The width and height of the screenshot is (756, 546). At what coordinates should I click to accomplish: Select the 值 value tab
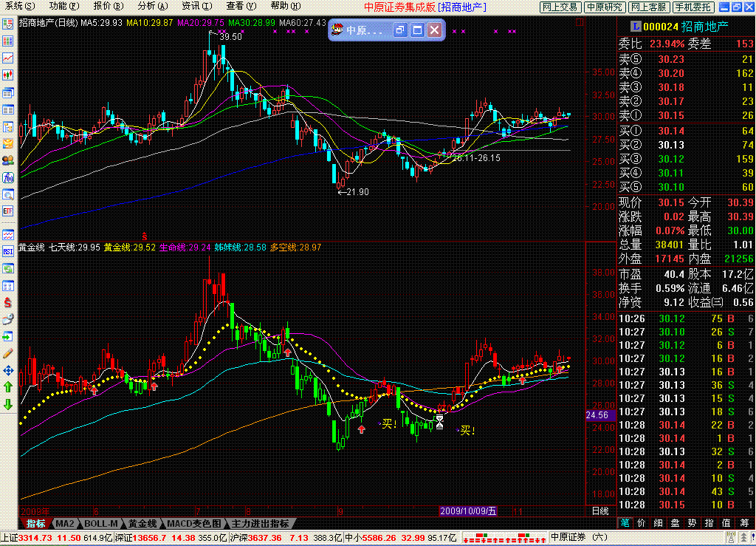tap(726, 523)
